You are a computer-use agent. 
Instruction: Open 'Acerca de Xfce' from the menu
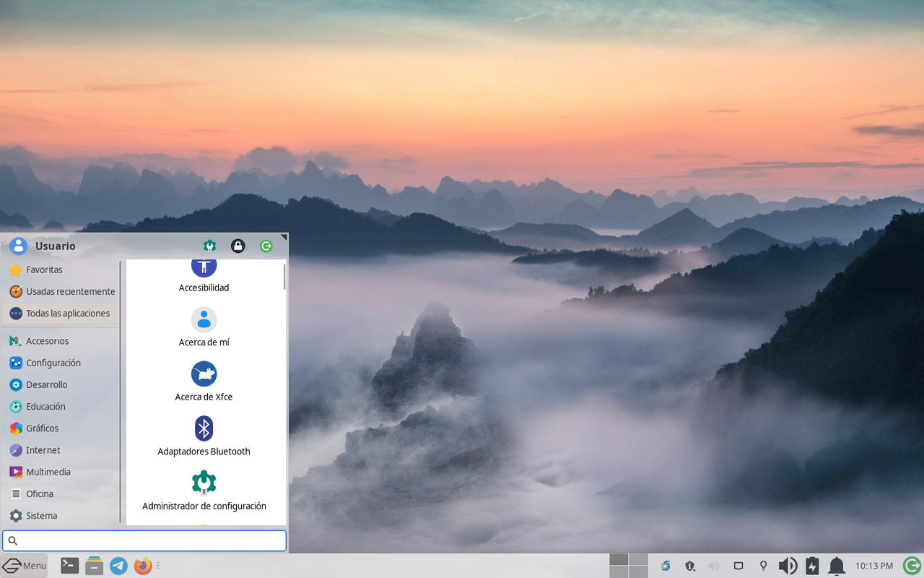click(x=204, y=381)
